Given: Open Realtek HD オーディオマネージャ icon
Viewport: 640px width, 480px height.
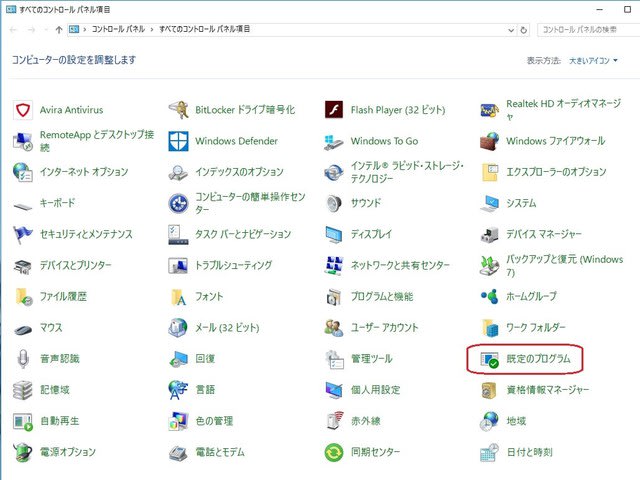Looking at the screenshot, I should coord(489,110).
